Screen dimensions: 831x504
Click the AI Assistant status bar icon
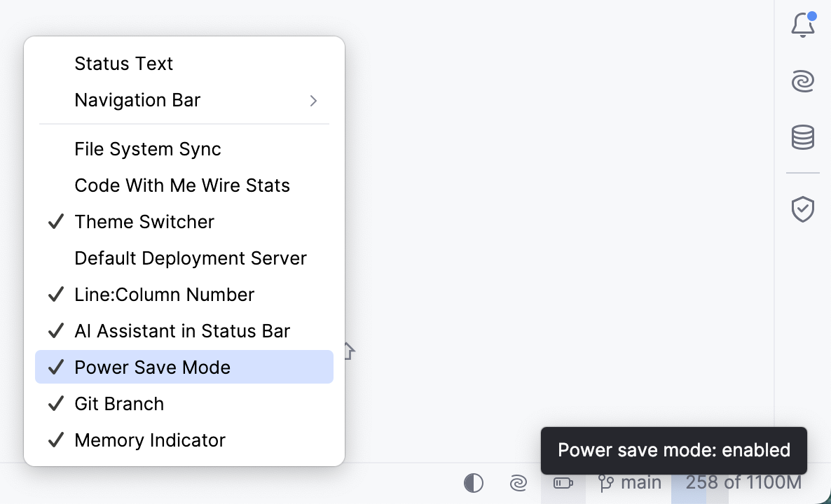point(518,482)
